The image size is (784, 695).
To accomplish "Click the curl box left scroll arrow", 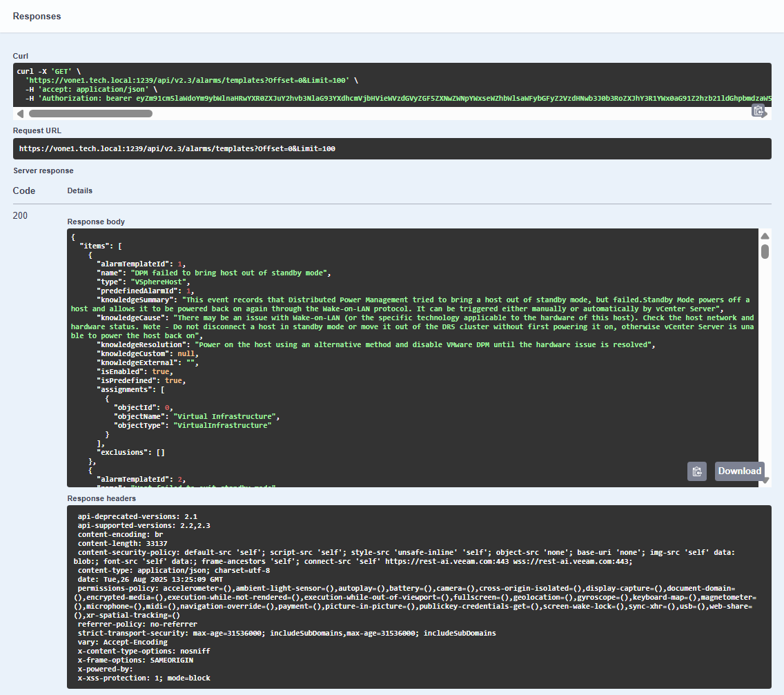I will [21, 113].
